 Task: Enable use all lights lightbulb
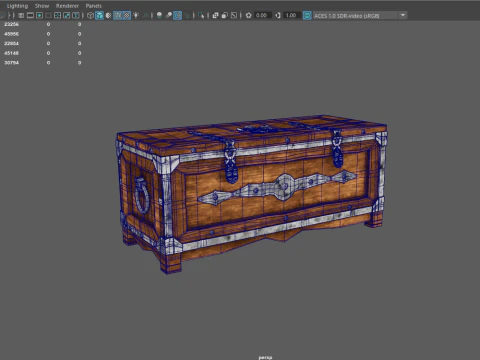tap(136, 15)
